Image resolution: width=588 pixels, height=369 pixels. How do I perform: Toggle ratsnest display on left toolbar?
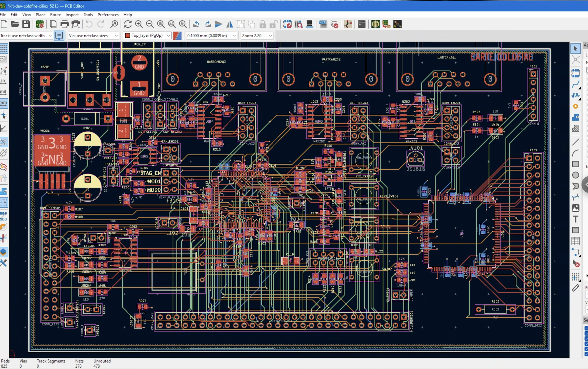point(4,143)
